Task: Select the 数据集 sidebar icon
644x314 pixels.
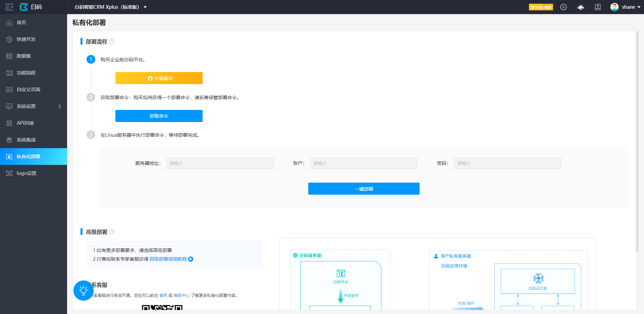Action: pos(9,56)
